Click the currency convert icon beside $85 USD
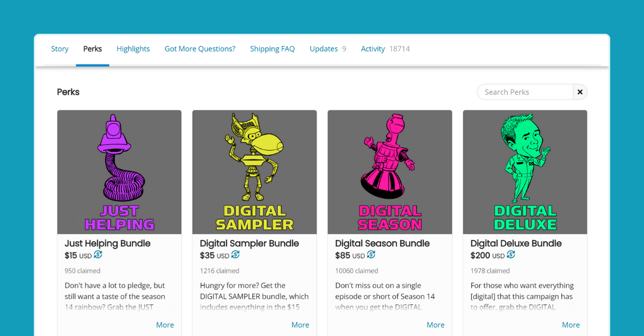Screen dimensions: 644x336 tap(371, 255)
